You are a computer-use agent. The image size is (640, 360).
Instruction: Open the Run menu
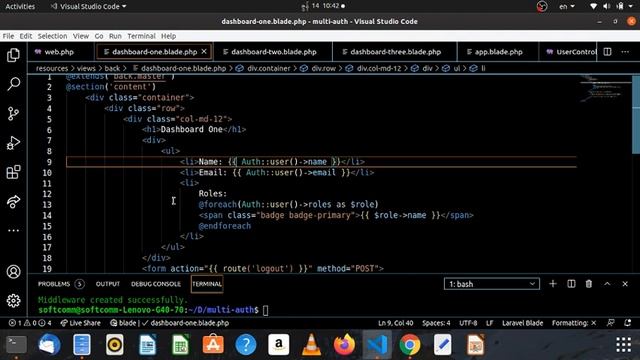point(115,36)
